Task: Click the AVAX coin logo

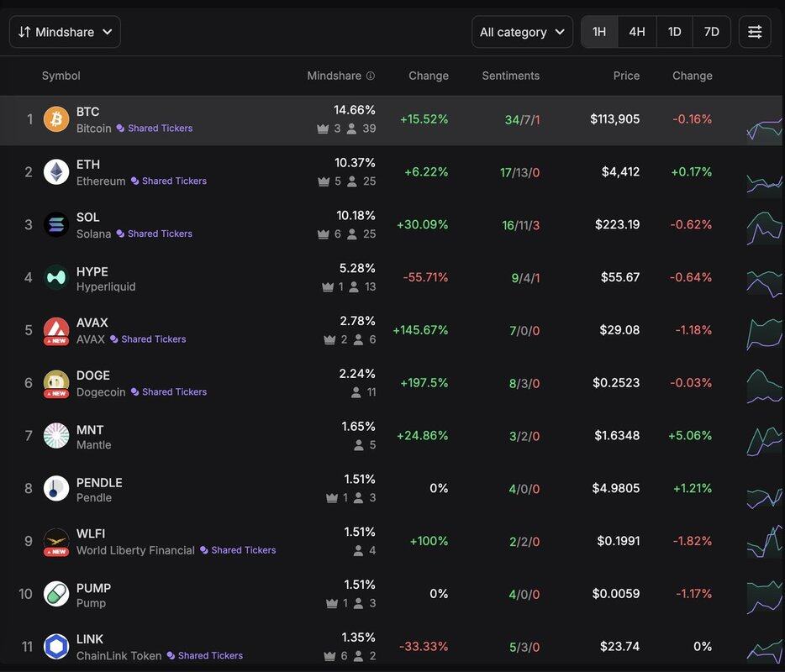Action: (x=56, y=330)
